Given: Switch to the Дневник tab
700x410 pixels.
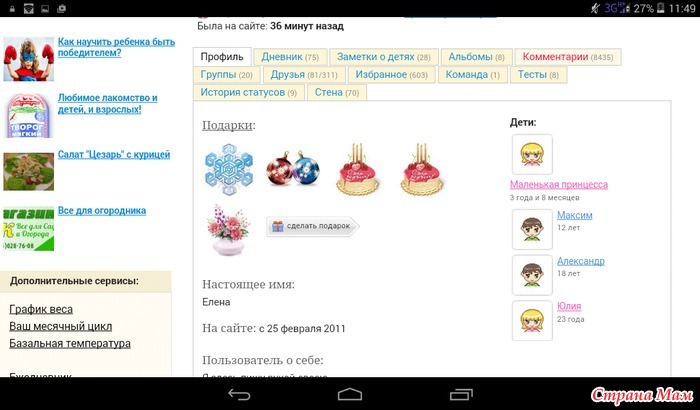Looking at the screenshot, I should (290, 57).
